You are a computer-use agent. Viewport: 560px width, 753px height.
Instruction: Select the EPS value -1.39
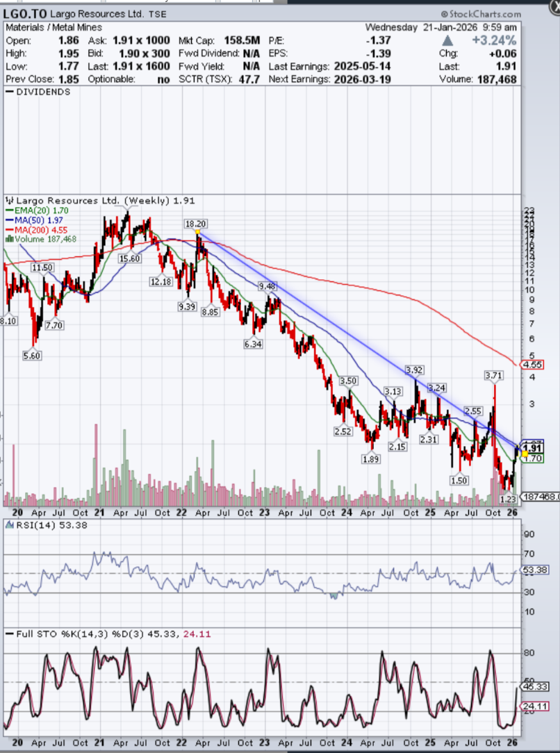(x=378, y=53)
